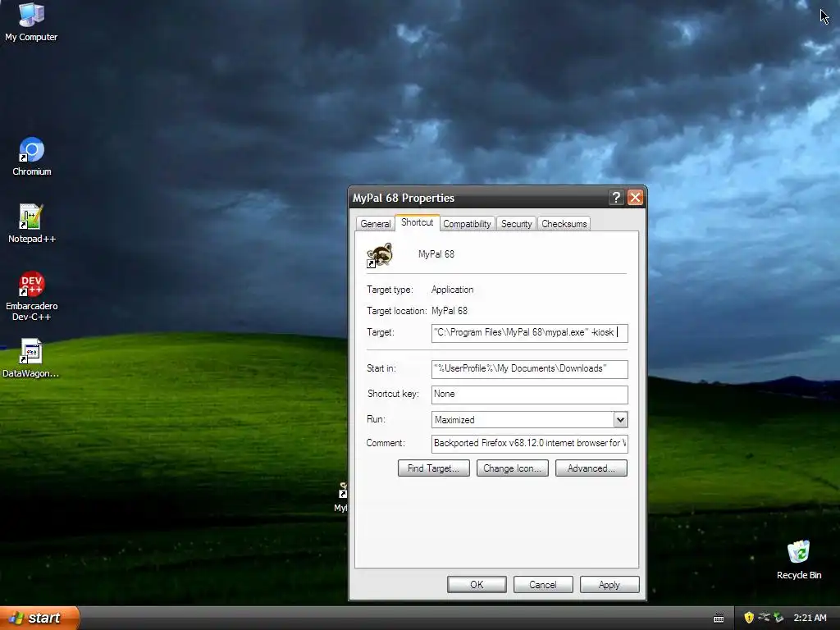The width and height of the screenshot is (840, 630).
Task: Click the yellow security shield tray icon
Action: pyautogui.click(x=749, y=618)
